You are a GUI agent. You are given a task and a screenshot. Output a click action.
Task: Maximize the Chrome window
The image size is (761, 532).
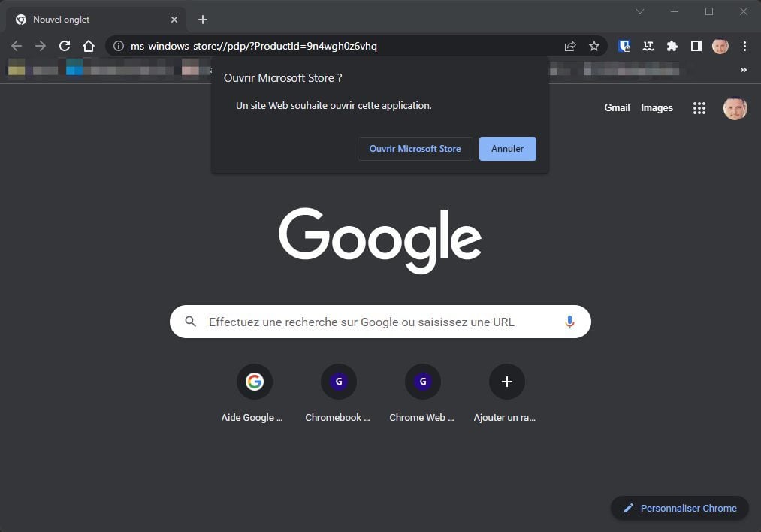[709, 11]
